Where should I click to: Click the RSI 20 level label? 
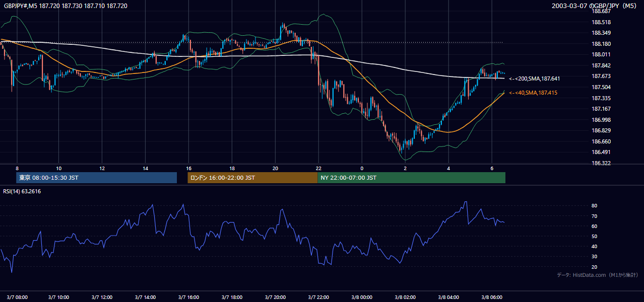pyautogui.click(x=594, y=267)
